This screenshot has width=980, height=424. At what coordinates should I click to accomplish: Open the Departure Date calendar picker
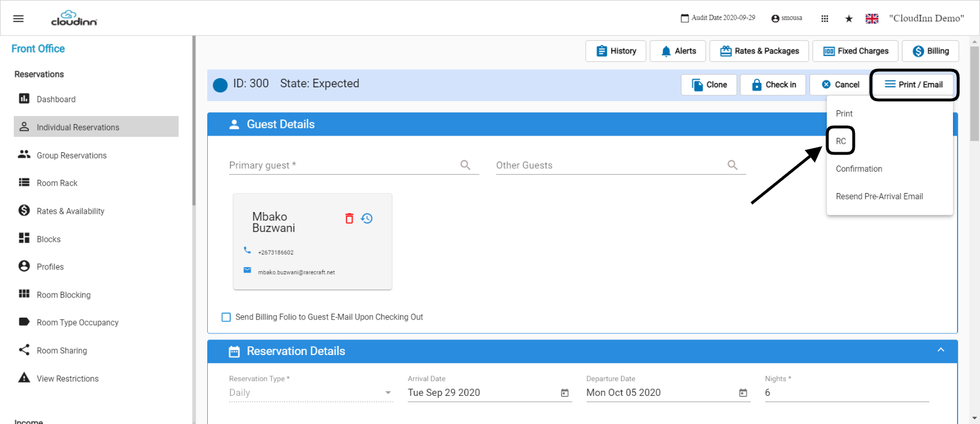coord(743,393)
